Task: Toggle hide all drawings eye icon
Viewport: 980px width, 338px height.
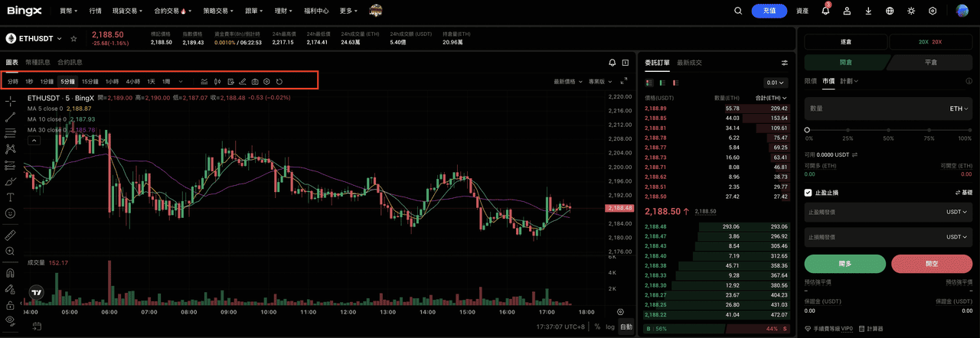Action: point(10,320)
